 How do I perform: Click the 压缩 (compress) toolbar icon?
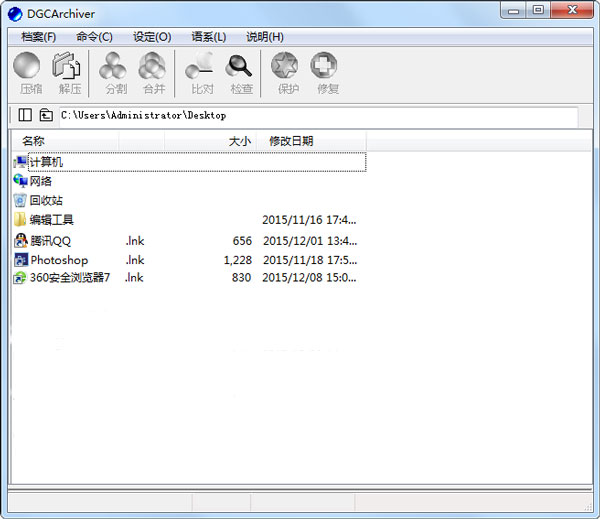27,65
